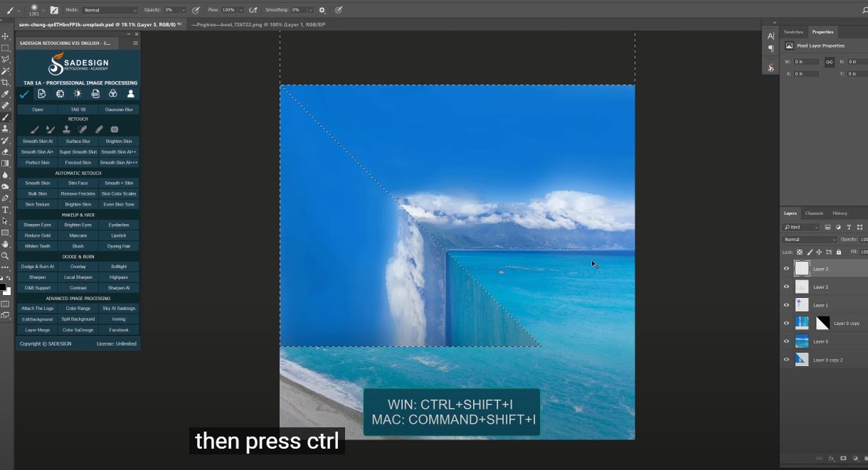Toggle lock transparent pixels
The width and height of the screenshot is (868, 470).
click(x=800, y=252)
